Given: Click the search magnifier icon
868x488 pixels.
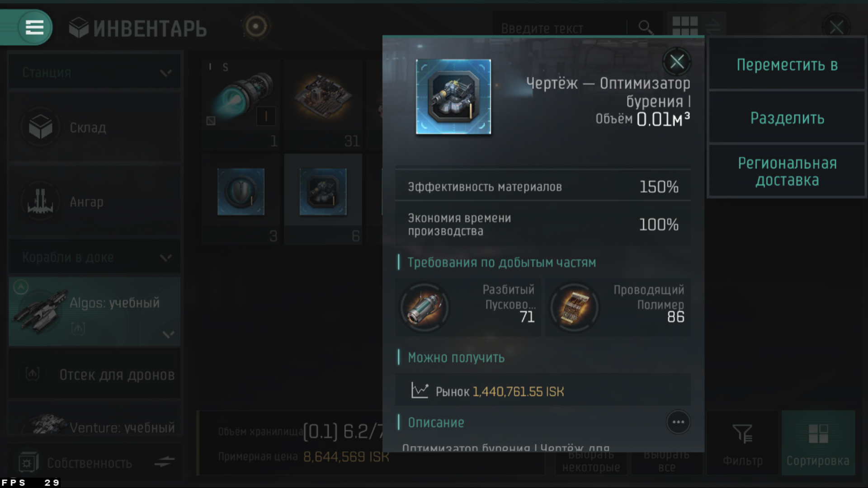Looking at the screenshot, I should tap(646, 28).
